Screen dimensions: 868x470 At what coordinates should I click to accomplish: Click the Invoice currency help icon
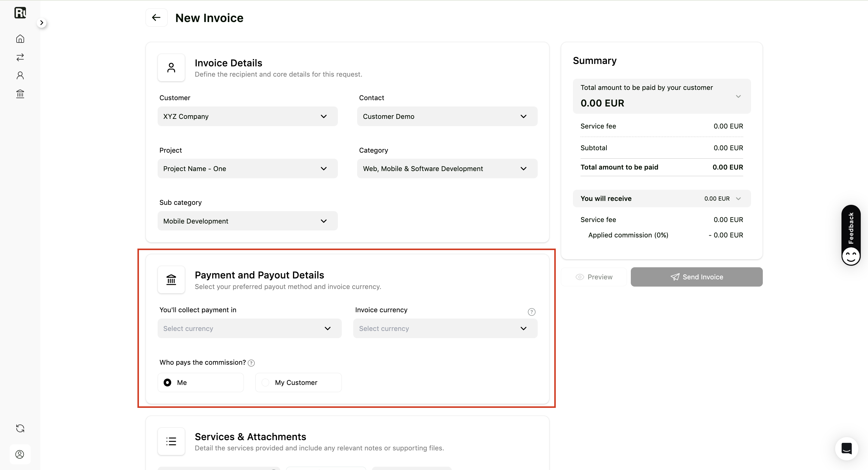531,312
